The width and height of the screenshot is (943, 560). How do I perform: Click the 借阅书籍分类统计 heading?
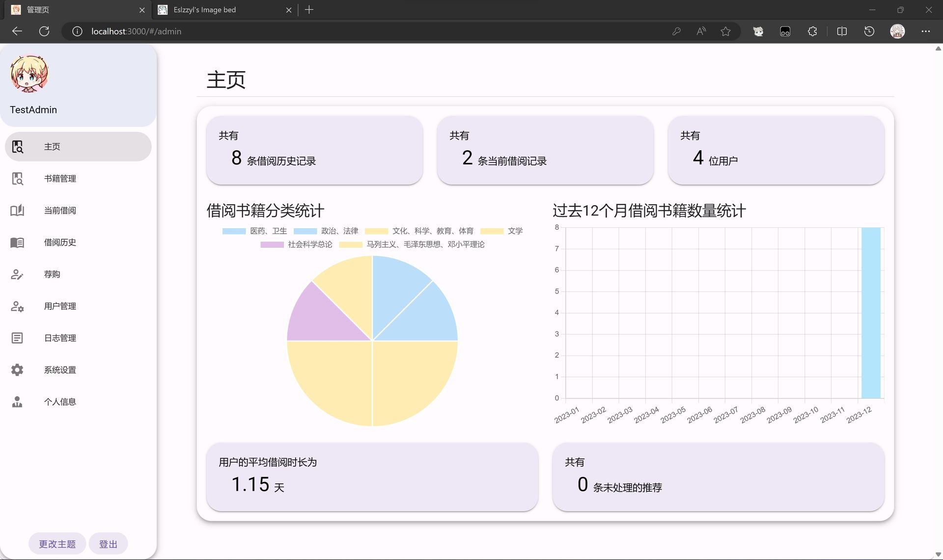point(265,211)
